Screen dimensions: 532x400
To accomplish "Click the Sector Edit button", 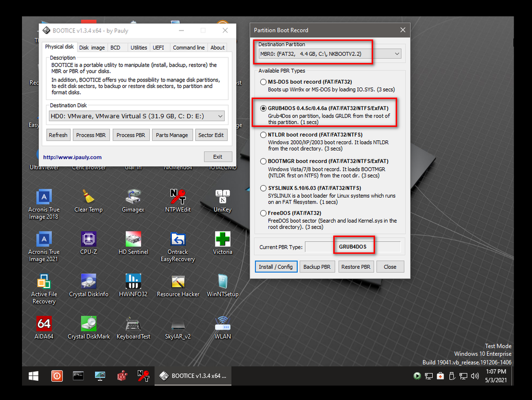I will click(211, 135).
